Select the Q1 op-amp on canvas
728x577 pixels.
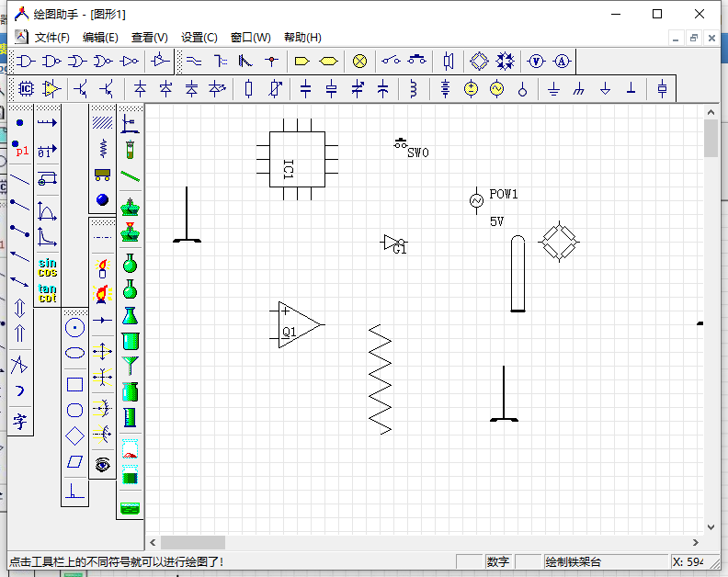coord(297,324)
